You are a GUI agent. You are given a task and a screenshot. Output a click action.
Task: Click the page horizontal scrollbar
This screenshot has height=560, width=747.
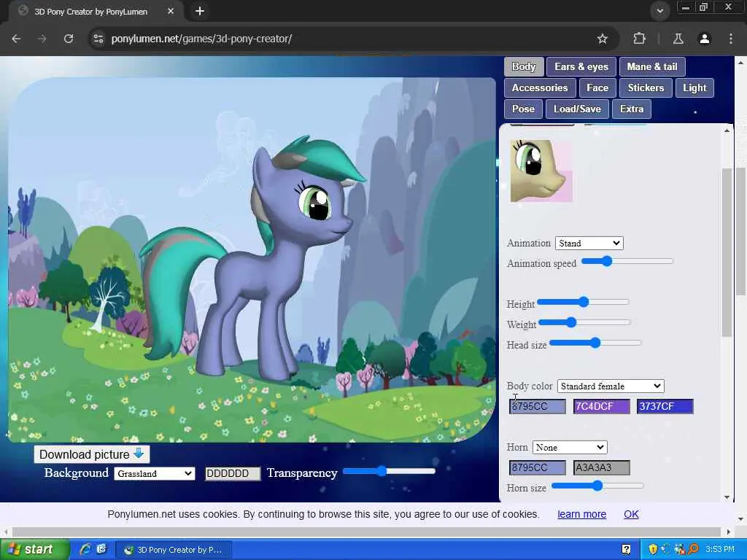click(366, 532)
